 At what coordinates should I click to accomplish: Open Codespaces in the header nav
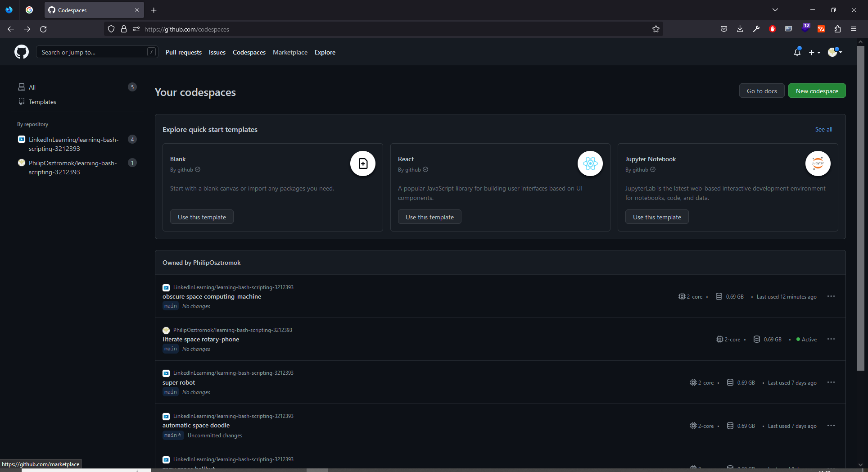[x=249, y=52]
